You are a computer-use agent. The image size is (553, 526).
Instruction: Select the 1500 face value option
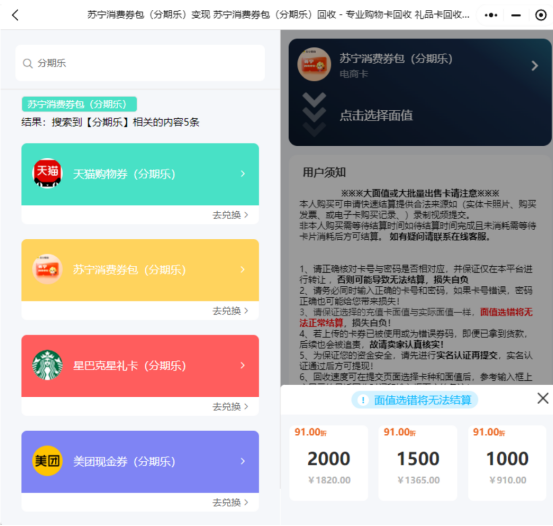click(x=418, y=462)
